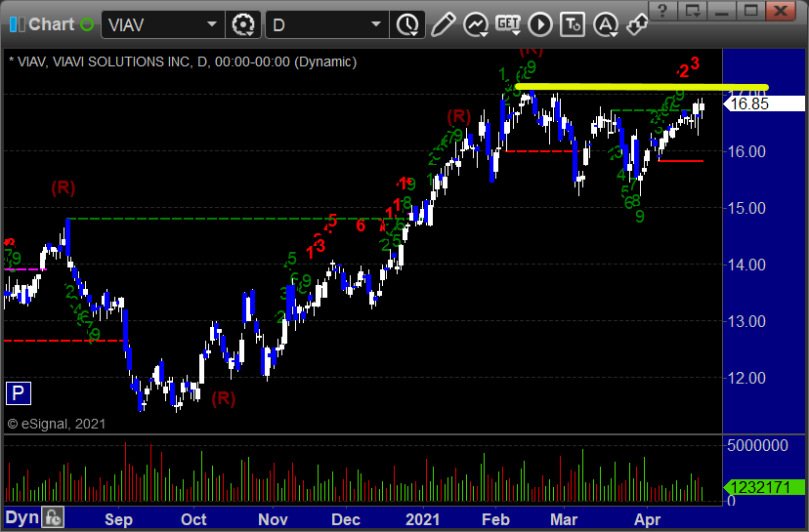Open the time template clock menu
The image size is (809, 532).
(407, 24)
